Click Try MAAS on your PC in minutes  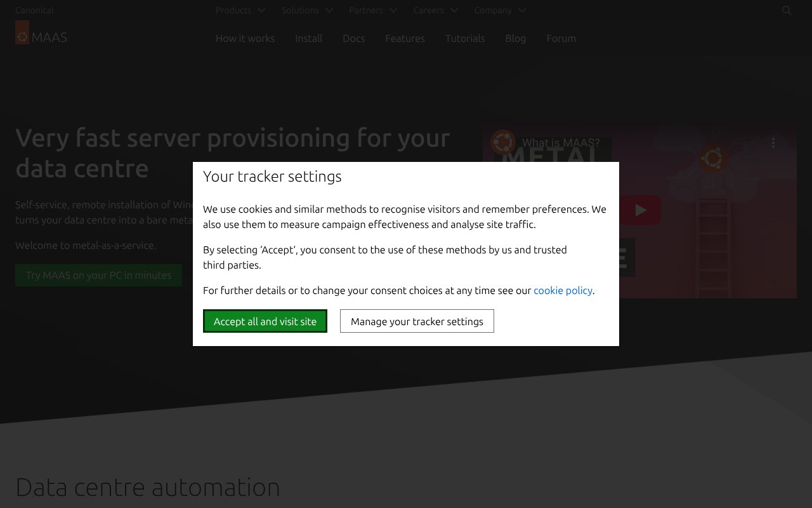tap(98, 275)
